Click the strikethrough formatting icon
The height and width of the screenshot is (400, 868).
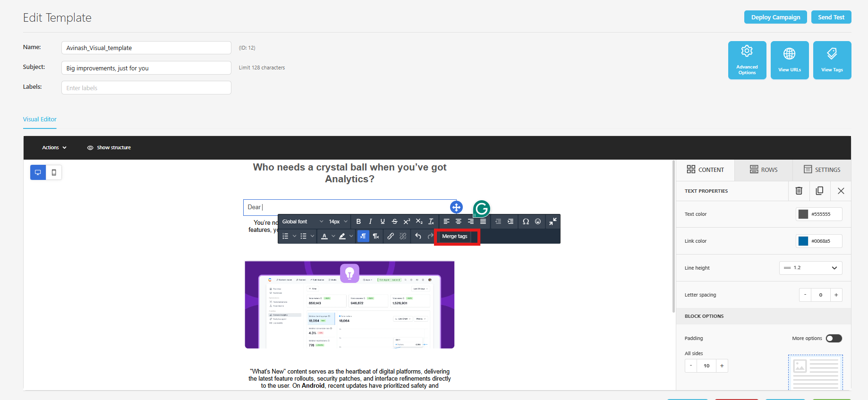click(x=395, y=221)
